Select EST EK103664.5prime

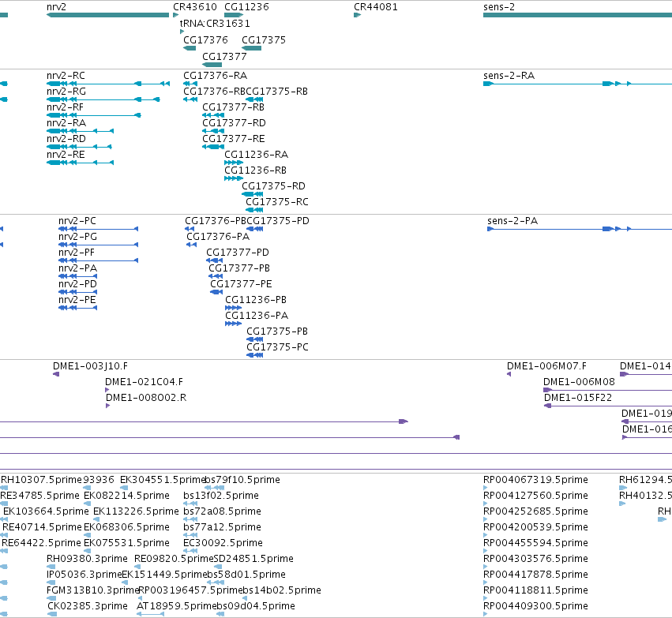[46, 511]
